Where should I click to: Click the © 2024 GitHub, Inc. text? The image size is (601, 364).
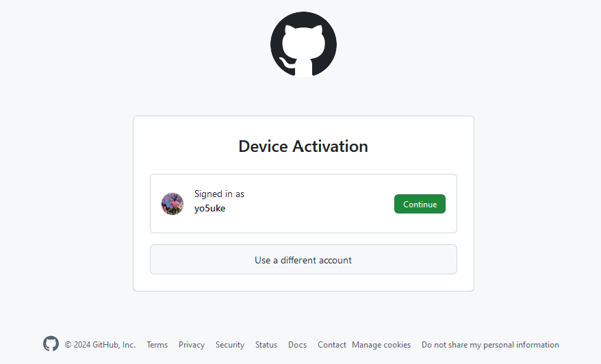pyautogui.click(x=100, y=345)
